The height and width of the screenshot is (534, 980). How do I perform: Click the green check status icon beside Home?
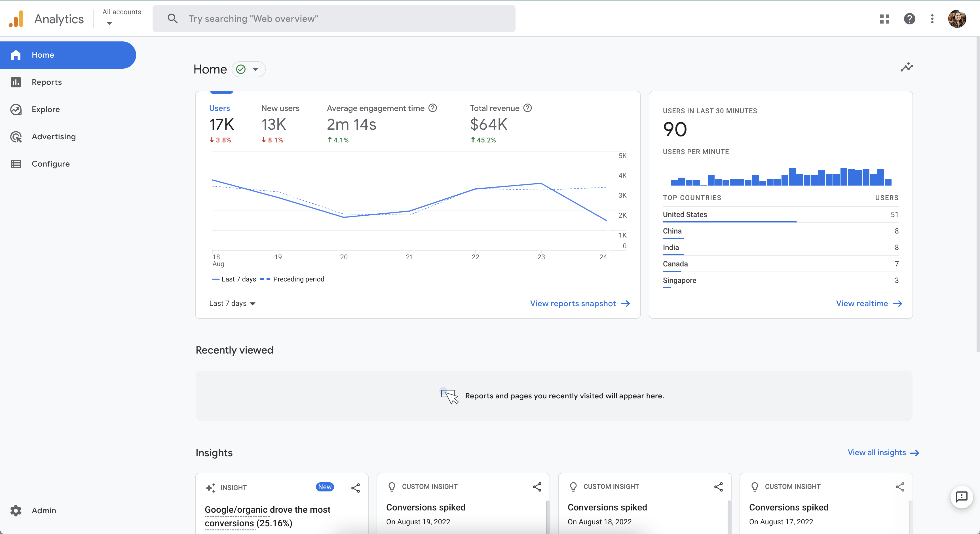(241, 69)
